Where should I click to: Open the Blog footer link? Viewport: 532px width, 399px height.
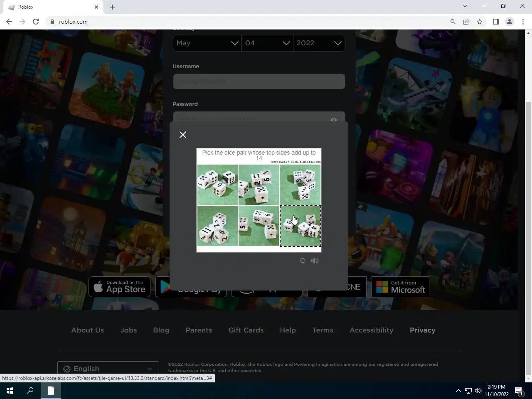pyautogui.click(x=161, y=330)
